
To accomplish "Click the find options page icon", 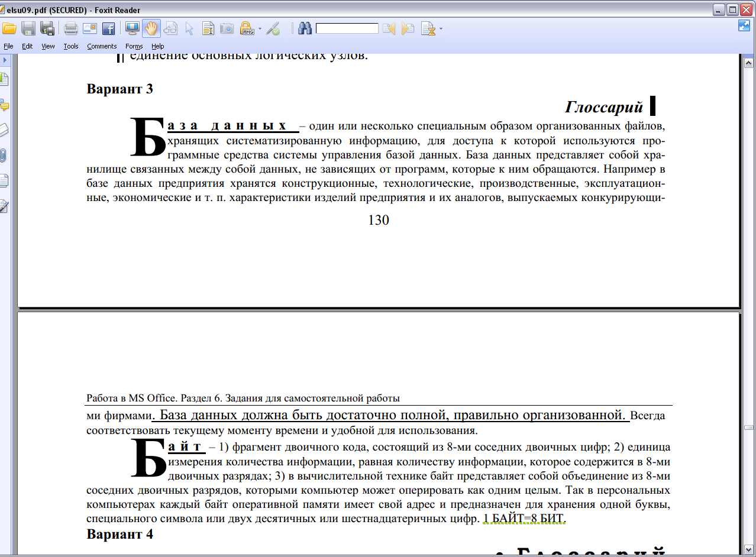I will click(428, 28).
